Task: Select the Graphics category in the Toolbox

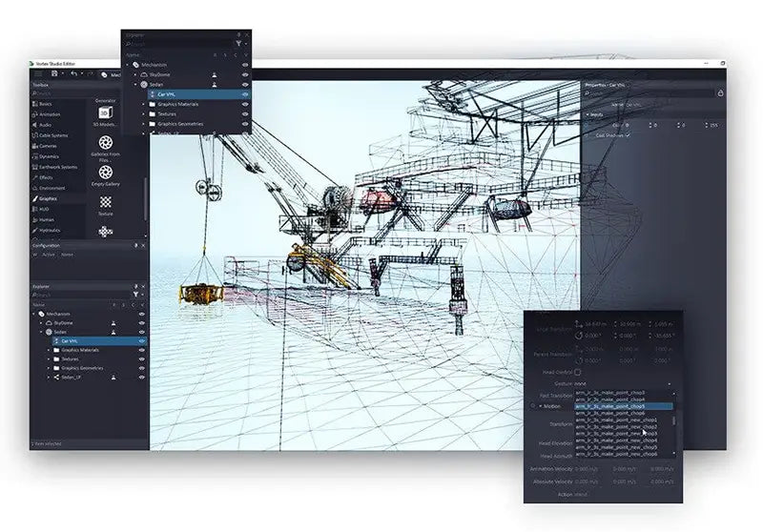Action: 48,198
